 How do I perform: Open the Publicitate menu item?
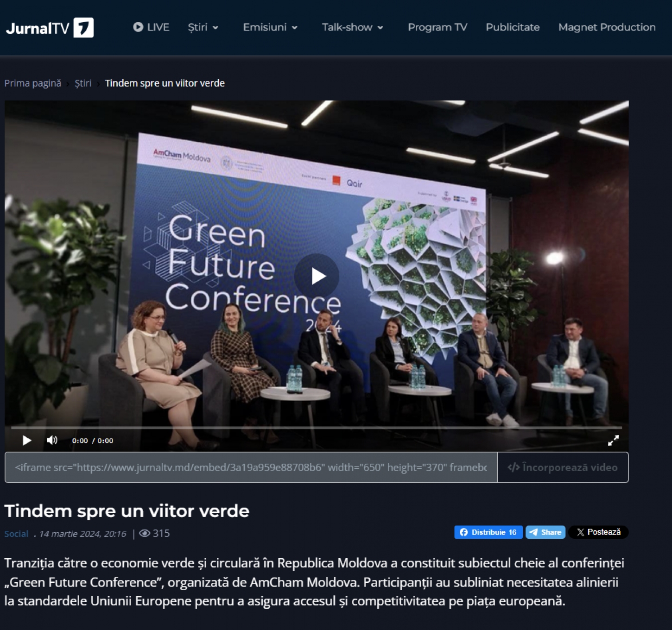[513, 27]
